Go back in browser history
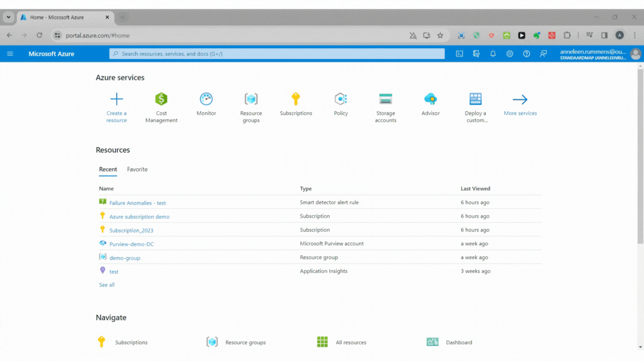 click(10, 35)
